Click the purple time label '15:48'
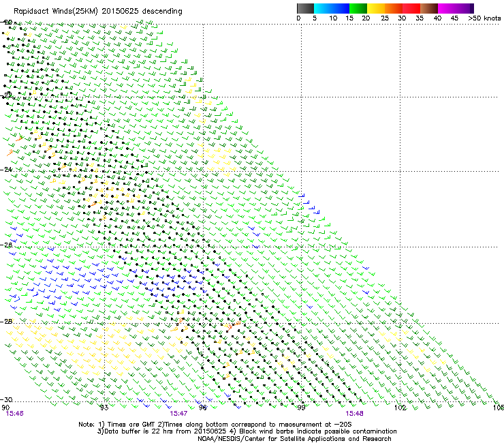The image size is (504, 443). pyautogui.click(x=355, y=414)
